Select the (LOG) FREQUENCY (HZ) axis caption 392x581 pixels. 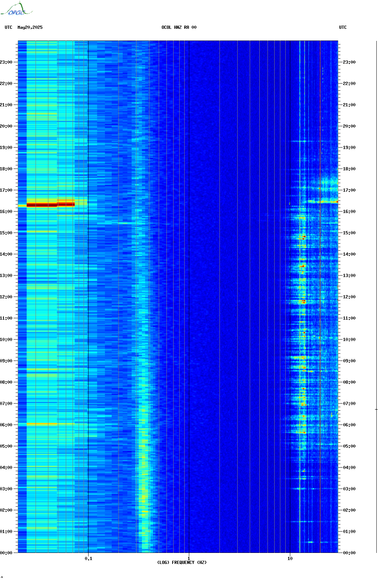click(182, 563)
